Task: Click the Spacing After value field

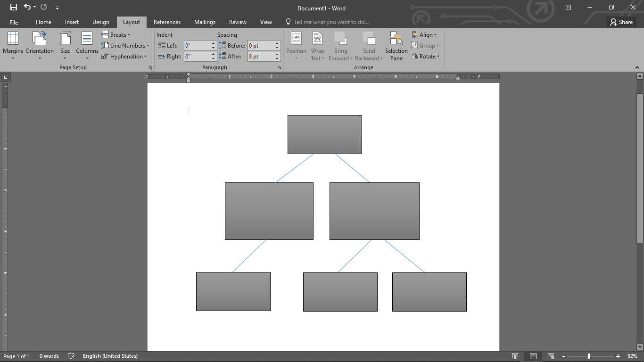Action: tap(261, 57)
